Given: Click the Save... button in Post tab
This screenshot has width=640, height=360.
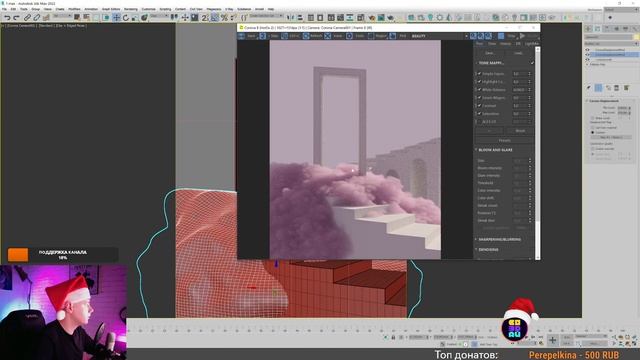Looking at the screenshot, I should (489, 53).
